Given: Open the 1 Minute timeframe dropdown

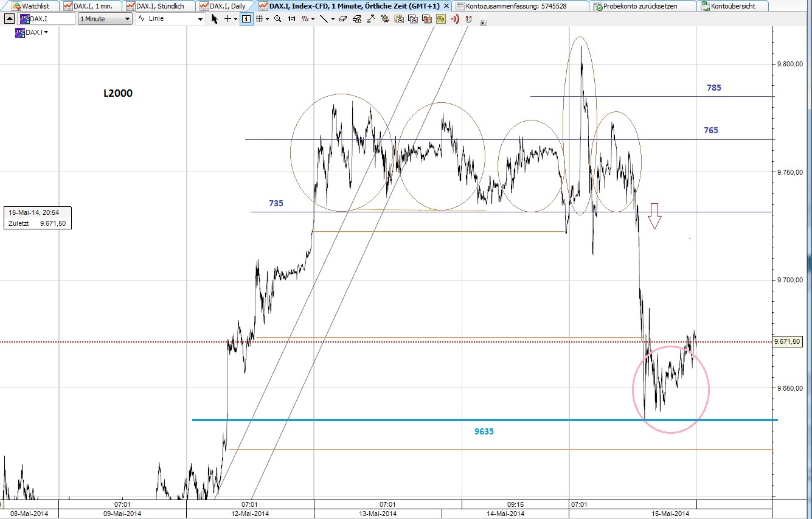Looking at the screenshot, I should coord(128,19).
